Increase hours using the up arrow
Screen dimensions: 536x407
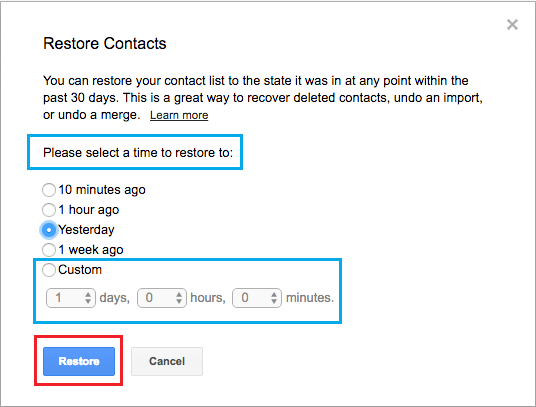[179, 294]
